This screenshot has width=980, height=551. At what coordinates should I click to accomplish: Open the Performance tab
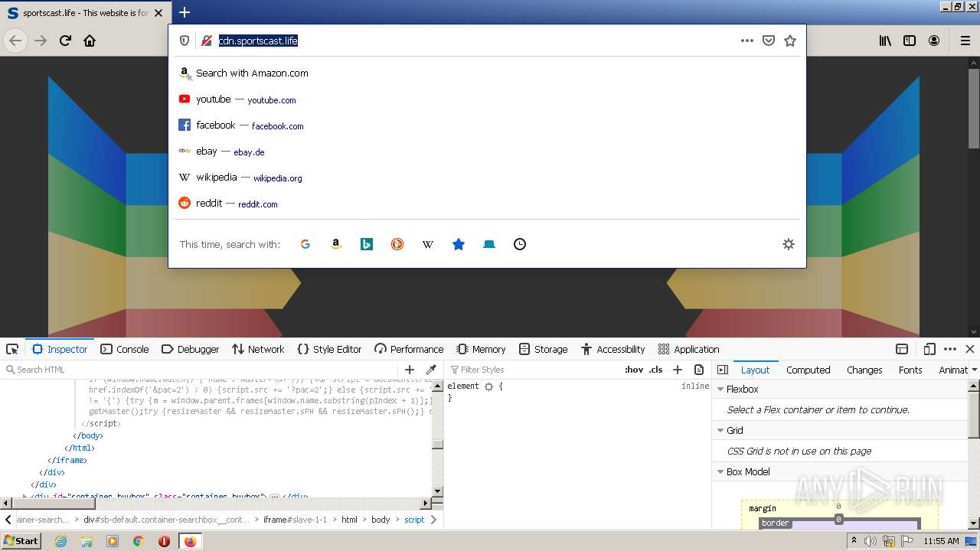[409, 349]
